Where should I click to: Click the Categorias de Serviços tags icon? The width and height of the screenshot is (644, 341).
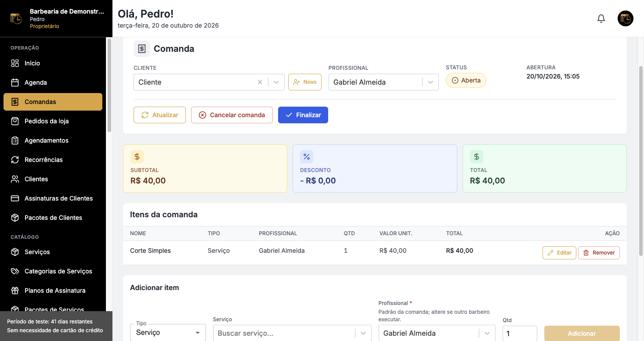coord(15,271)
